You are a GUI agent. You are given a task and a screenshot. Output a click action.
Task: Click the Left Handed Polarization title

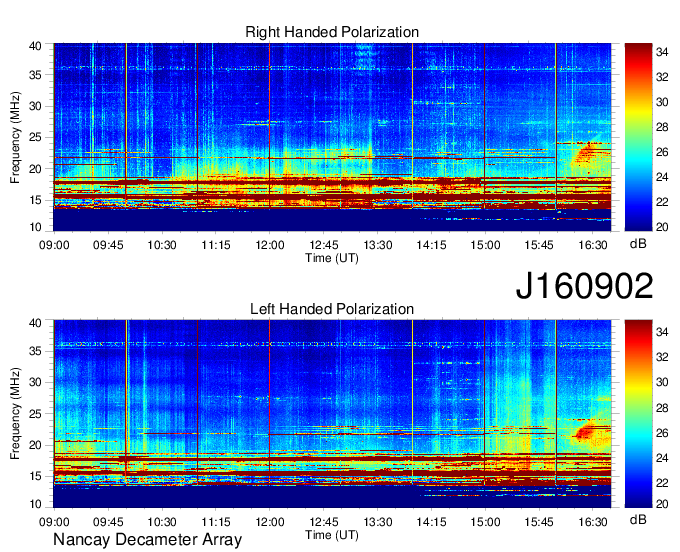point(332,309)
